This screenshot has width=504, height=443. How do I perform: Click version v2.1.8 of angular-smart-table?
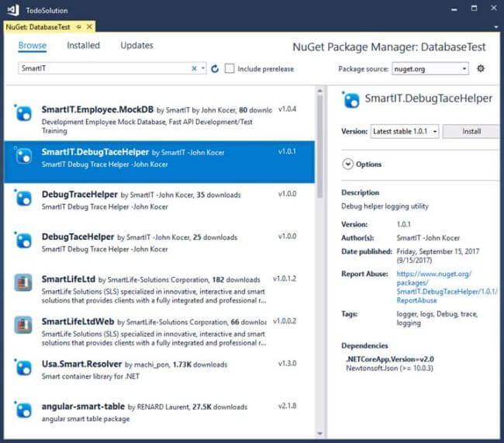(x=288, y=406)
